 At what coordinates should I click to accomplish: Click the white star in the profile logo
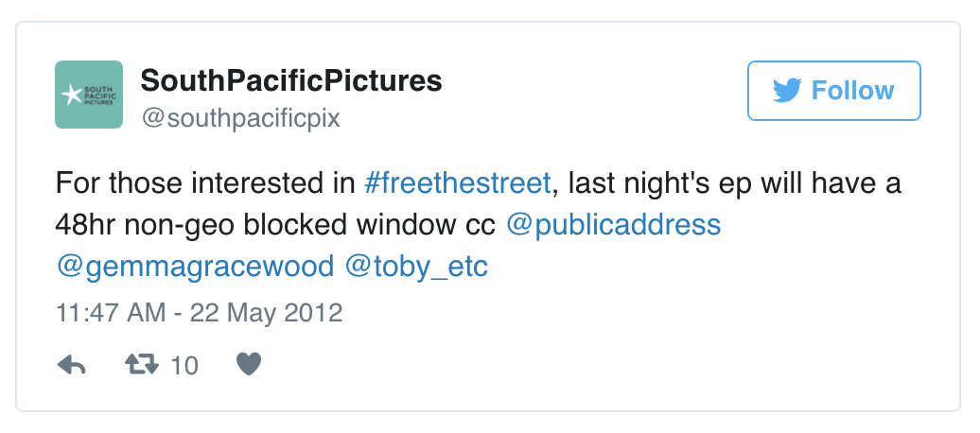71,95
